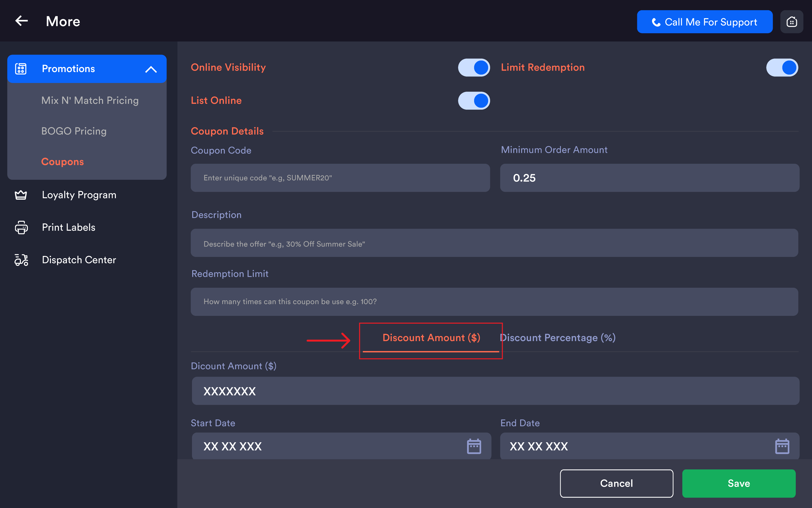Go back using the left arrow icon
Image resolution: width=812 pixels, height=508 pixels.
pyautogui.click(x=22, y=21)
